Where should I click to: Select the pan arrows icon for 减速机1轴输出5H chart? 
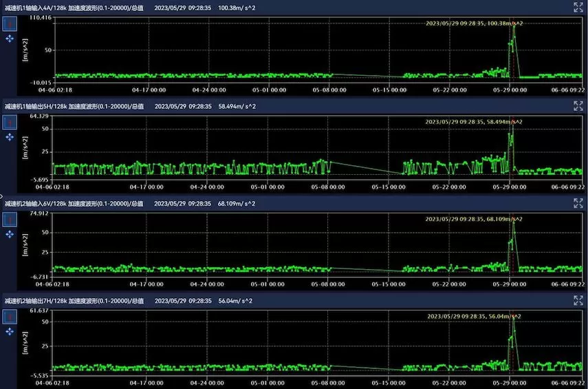(10, 137)
